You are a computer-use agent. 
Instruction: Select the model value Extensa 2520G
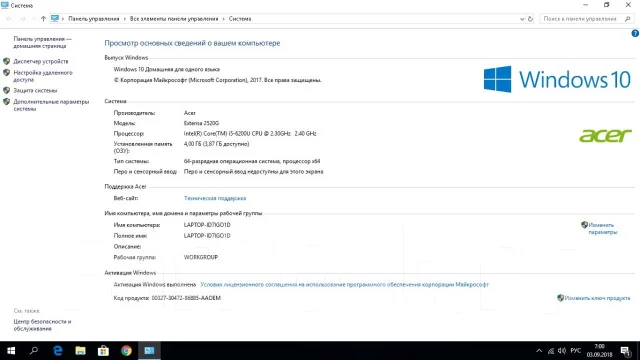pos(201,123)
